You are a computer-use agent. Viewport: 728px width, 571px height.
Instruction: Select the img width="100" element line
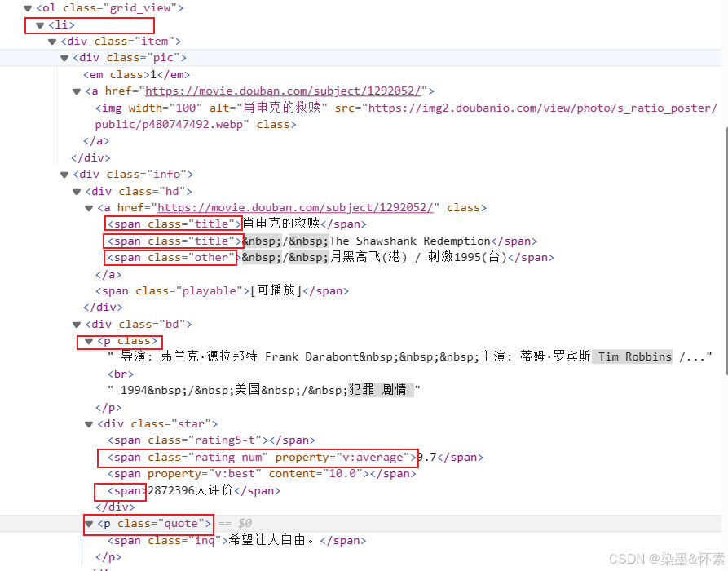[406, 116]
